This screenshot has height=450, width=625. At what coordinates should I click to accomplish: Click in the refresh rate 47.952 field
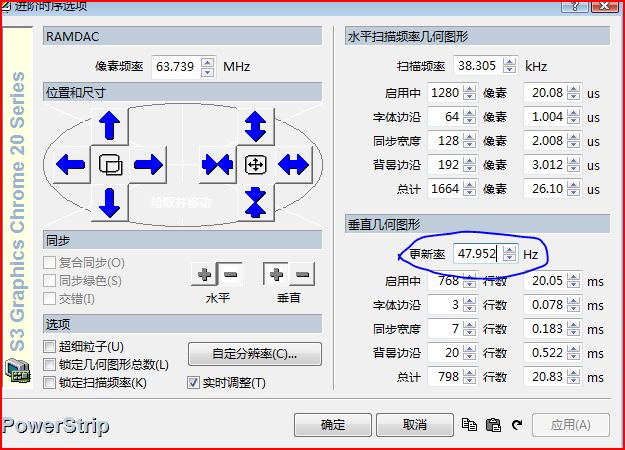click(478, 254)
